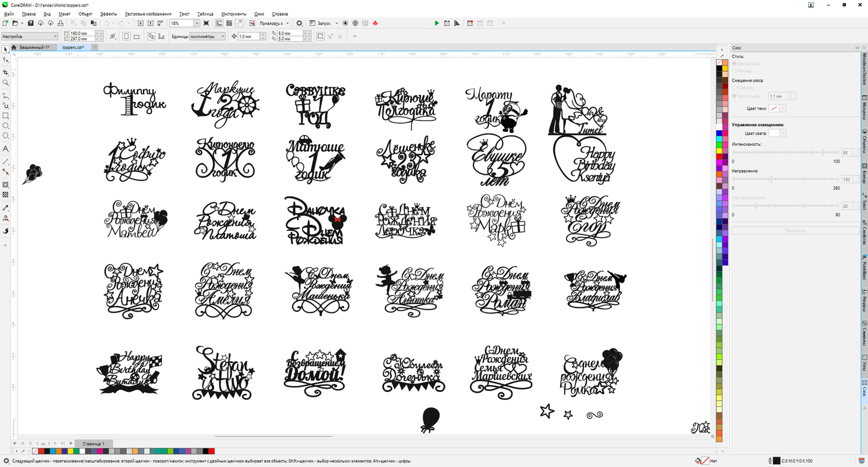Set page to portrait orientation
The width and height of the screenshot is (868, 467).
[127, 36]
